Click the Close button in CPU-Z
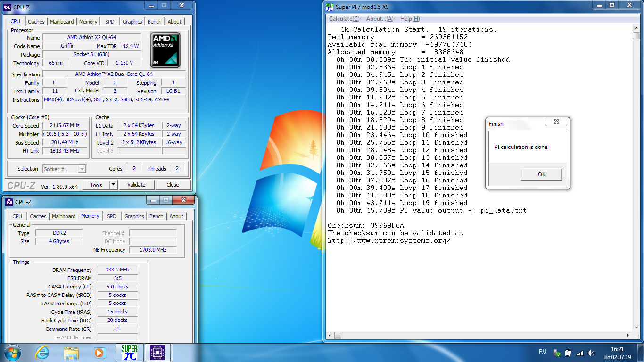Viewport: 644px width, 362px height. coord(173,185)
